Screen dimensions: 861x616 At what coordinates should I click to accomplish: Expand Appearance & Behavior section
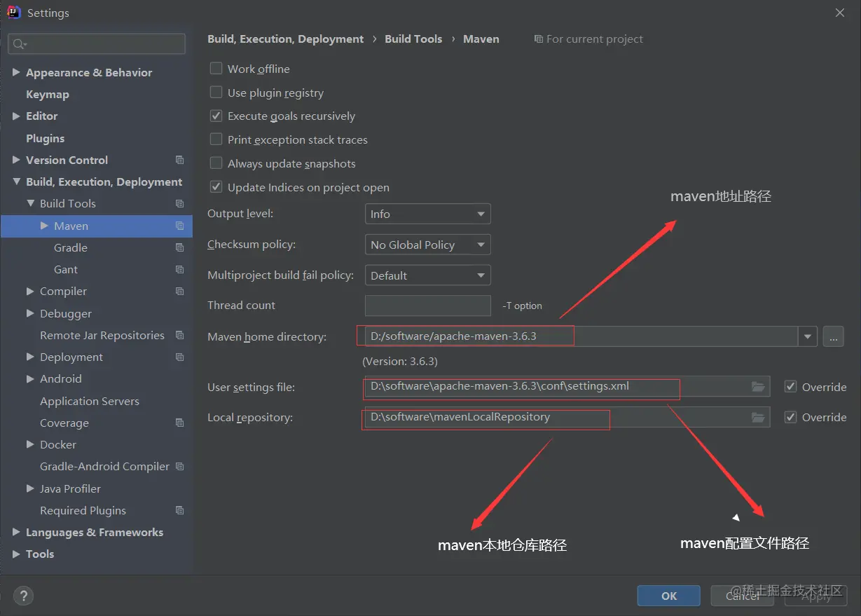16,72
